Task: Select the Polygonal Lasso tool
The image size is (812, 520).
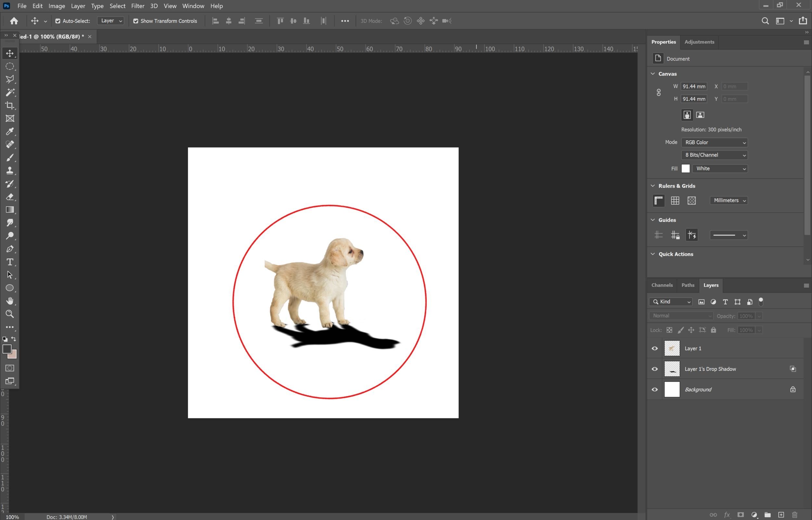Action: pyautogui.click(x=10, y=79)
